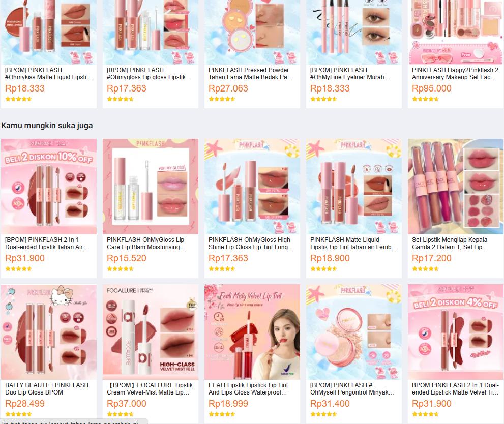Open the Set Lipstik Mengilap Kepala Ganda image
This screenshot has height=424, width=504.
click(x=456, y=186)
